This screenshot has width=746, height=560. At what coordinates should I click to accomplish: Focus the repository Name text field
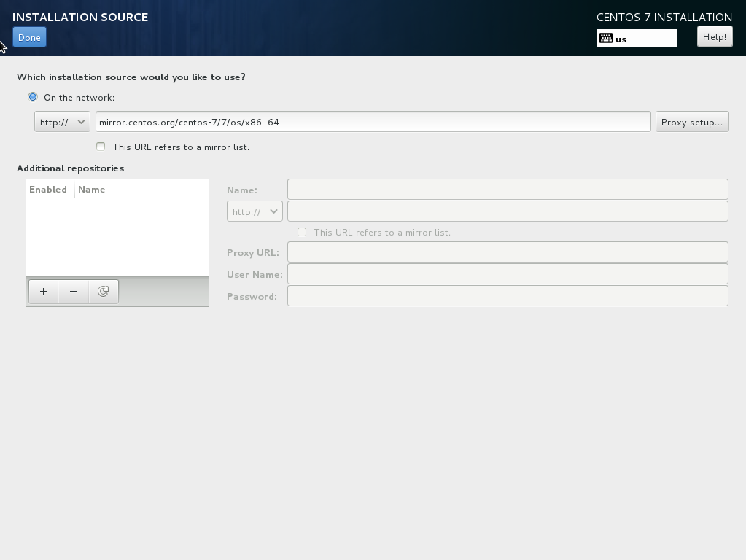tap(508, 190)
